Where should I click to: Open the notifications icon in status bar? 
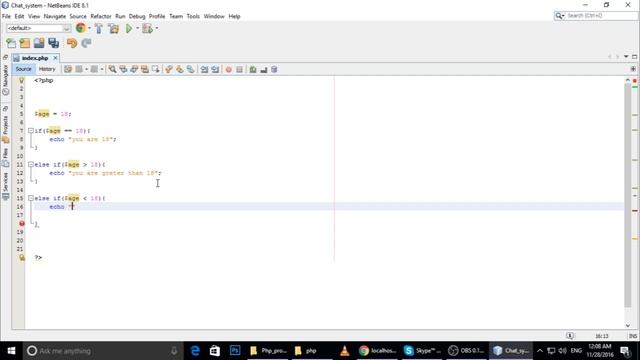coord(570,336)
